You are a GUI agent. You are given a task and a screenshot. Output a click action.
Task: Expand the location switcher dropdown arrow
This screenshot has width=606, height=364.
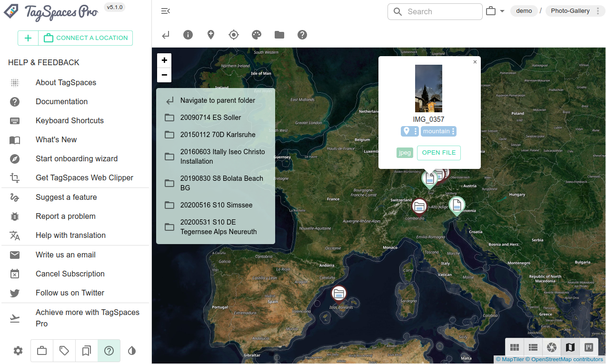tap(502, 11)
